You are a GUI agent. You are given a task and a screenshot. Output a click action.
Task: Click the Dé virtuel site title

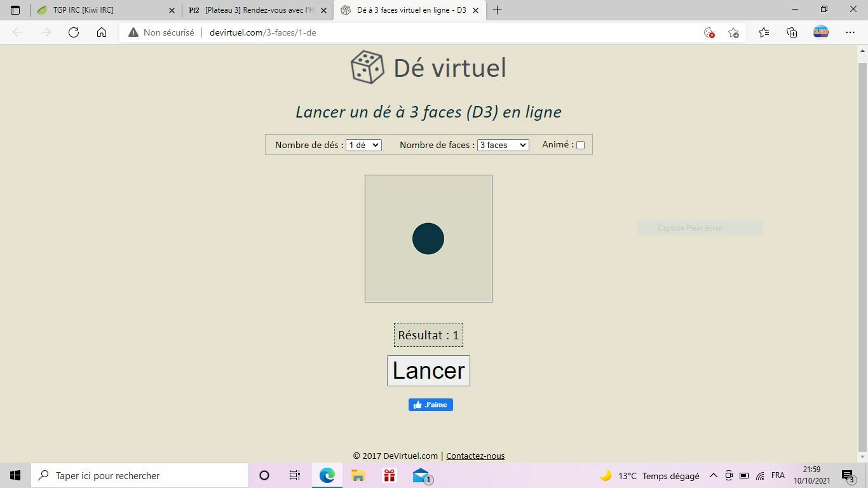coord(450,68)
